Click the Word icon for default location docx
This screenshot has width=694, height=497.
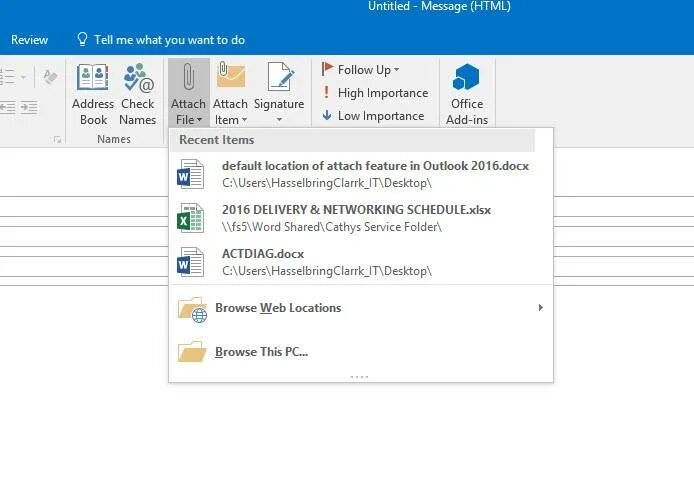(x=190, y=174)
